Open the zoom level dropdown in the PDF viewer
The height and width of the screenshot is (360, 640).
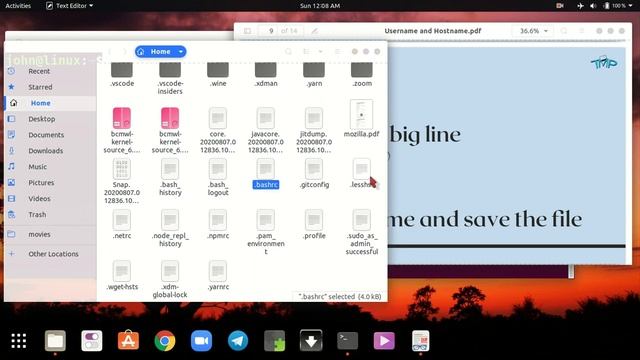(533, 31)
